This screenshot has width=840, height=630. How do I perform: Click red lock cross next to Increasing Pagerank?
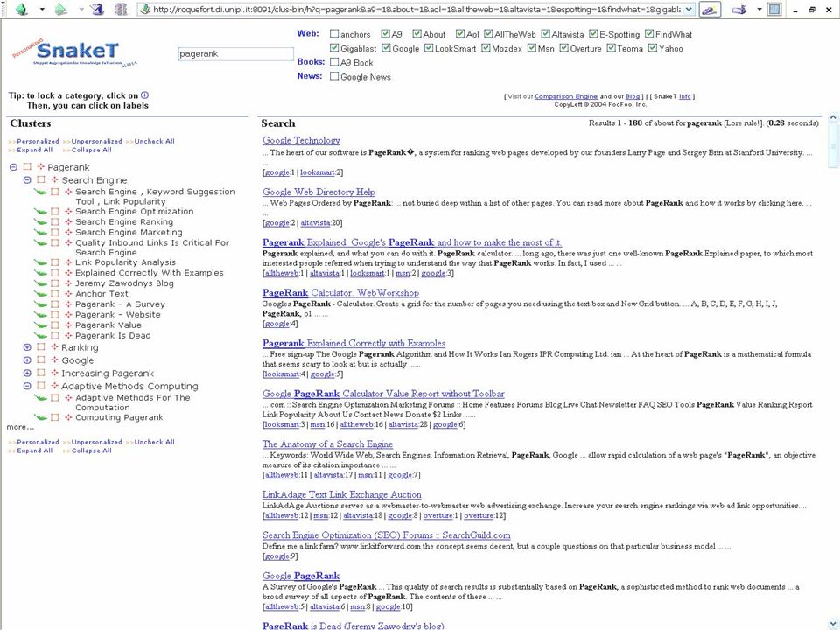[54, 373]
